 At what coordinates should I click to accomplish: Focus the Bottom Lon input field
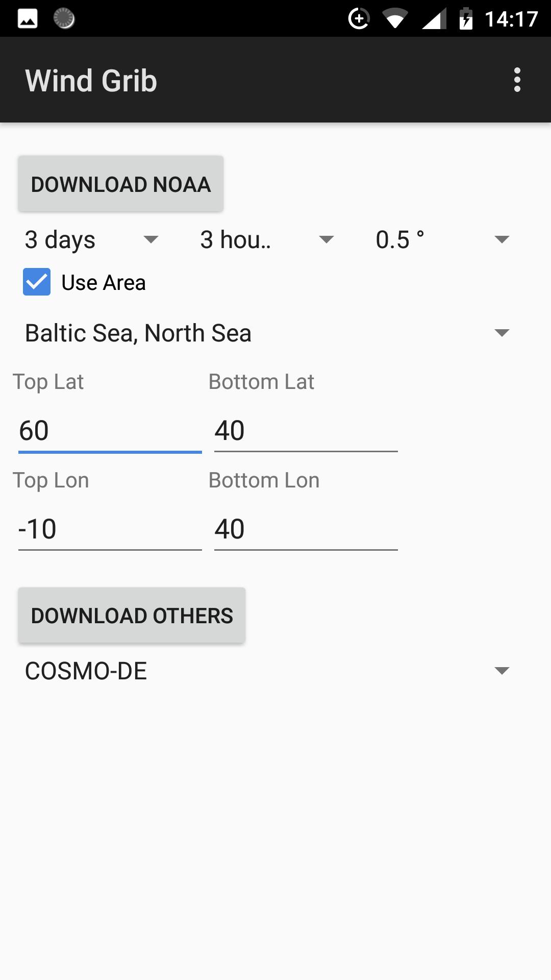[x=306, y=529]
